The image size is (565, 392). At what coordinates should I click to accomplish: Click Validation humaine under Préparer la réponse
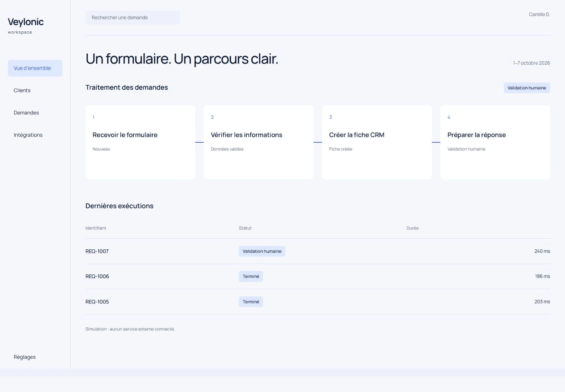tap(466, 149)
